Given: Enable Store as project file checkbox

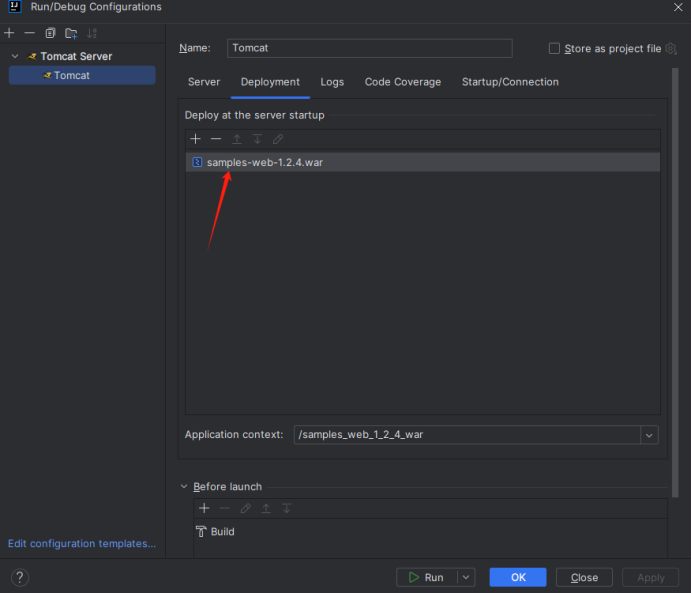Looking at the screenshot, I should click(555, 48).
